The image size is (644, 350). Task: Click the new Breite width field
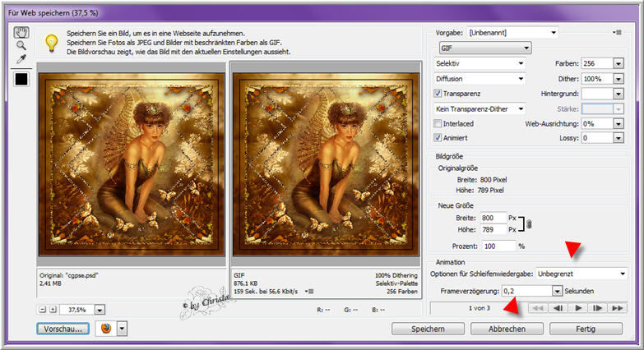click(493, 218)
